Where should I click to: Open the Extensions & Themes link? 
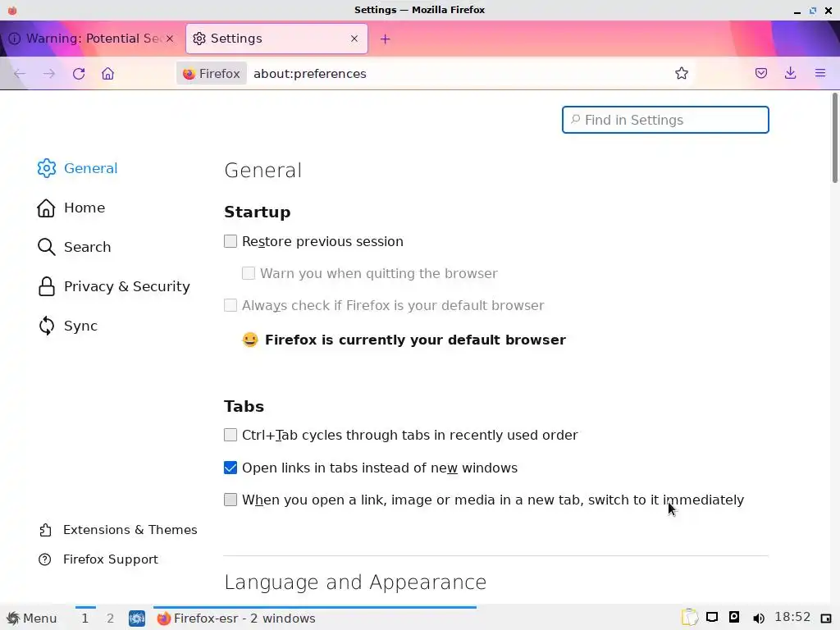[130, 530]
